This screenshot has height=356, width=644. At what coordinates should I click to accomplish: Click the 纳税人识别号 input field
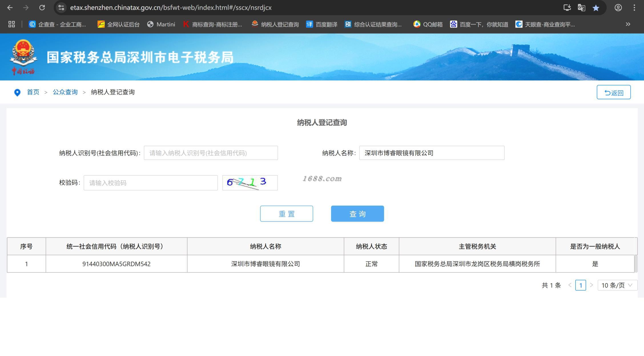pyautogui.click(x=211, y=153)
